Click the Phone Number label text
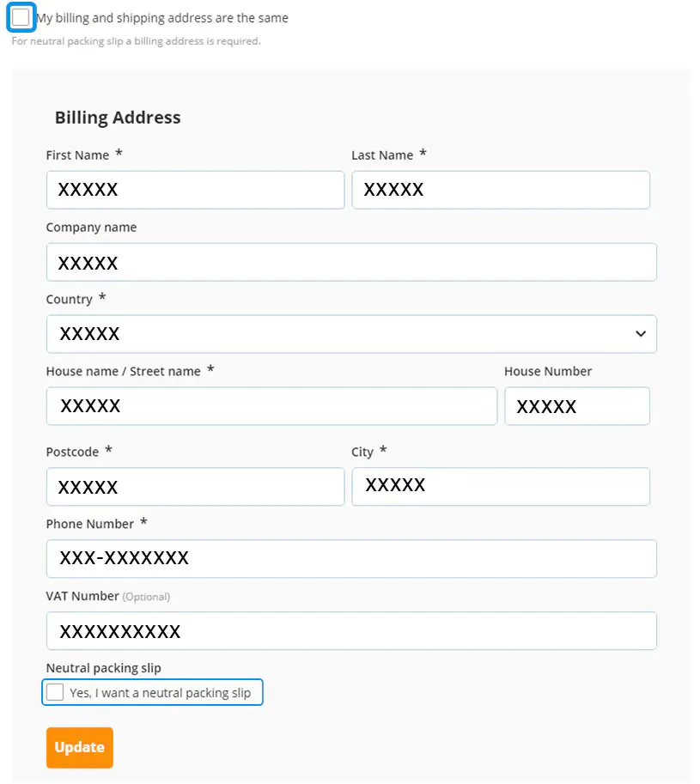The height and width of the screenshot is (784, 700). (x=90, y=524)
